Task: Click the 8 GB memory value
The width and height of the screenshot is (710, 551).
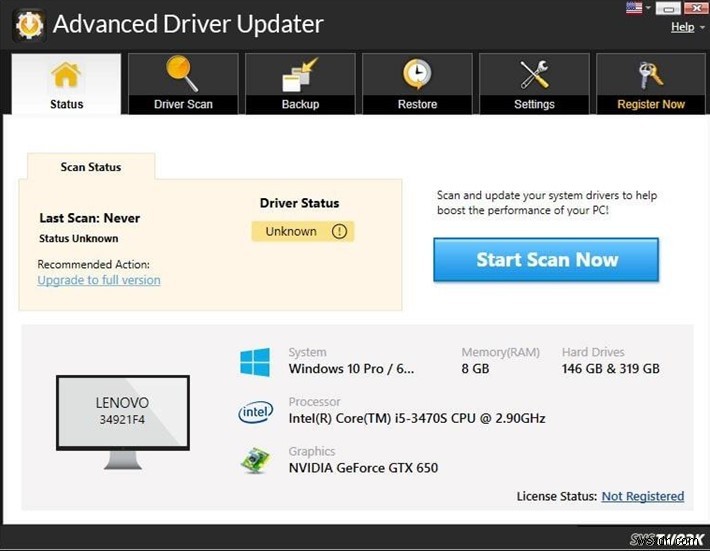Action: point(475,369)
